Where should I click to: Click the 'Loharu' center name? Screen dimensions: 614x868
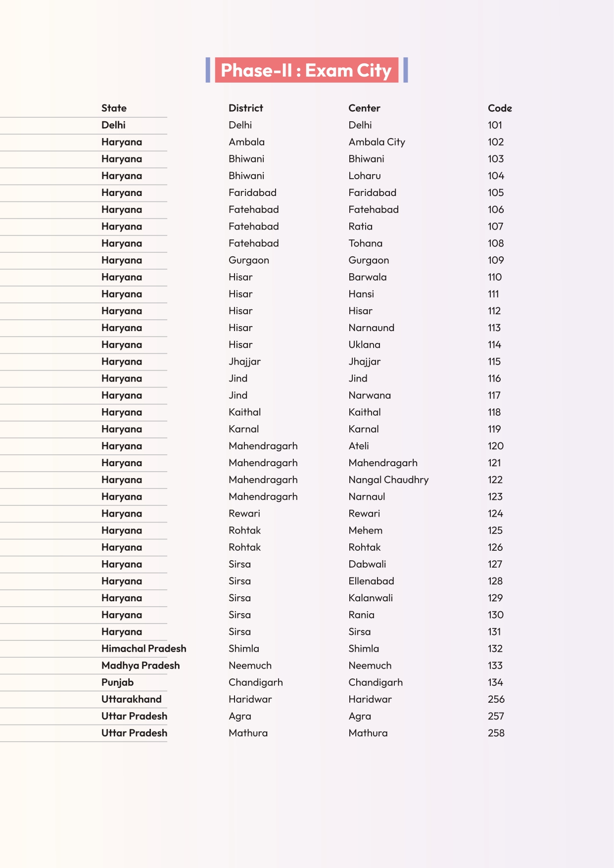coord(365,176)
